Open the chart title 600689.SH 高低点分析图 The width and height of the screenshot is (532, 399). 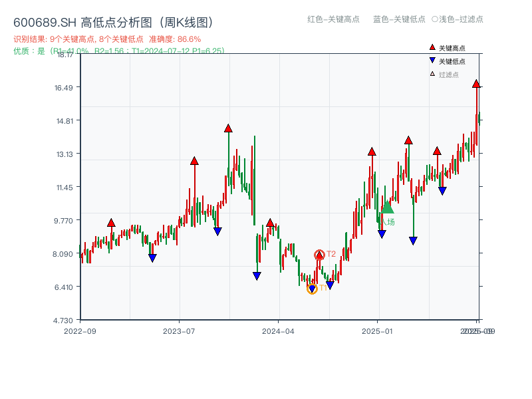[83, 21]
